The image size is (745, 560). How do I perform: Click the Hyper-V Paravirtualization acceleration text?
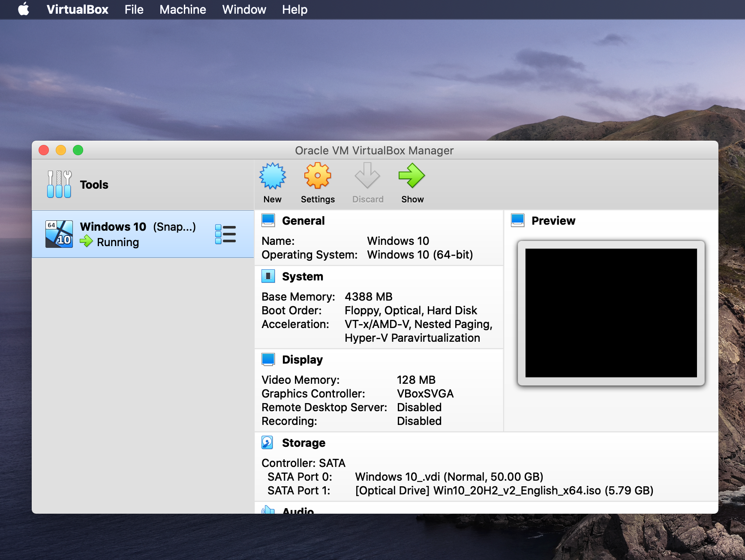click(x=412, y=338)
